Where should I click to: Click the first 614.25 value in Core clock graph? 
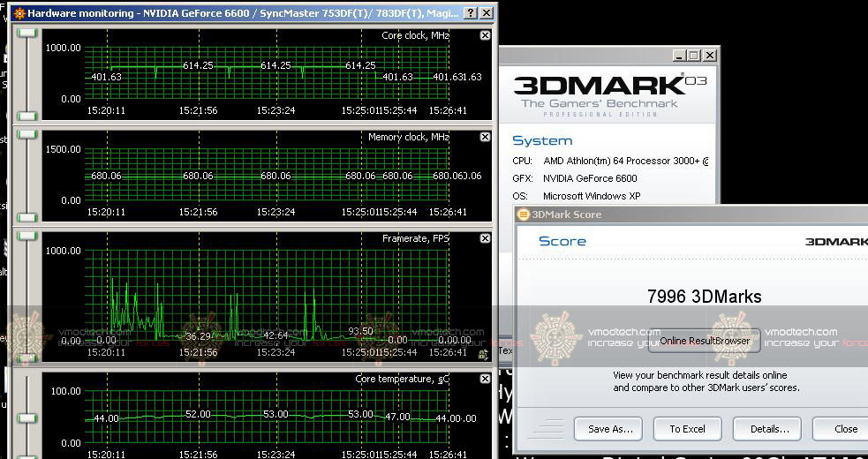point(198,65)
